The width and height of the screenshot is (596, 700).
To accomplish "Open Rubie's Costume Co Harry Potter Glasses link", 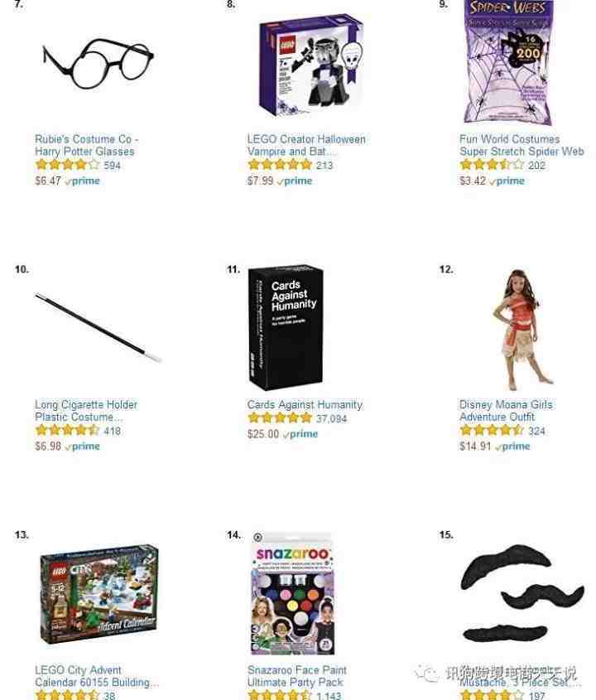I will click(87, 145).
